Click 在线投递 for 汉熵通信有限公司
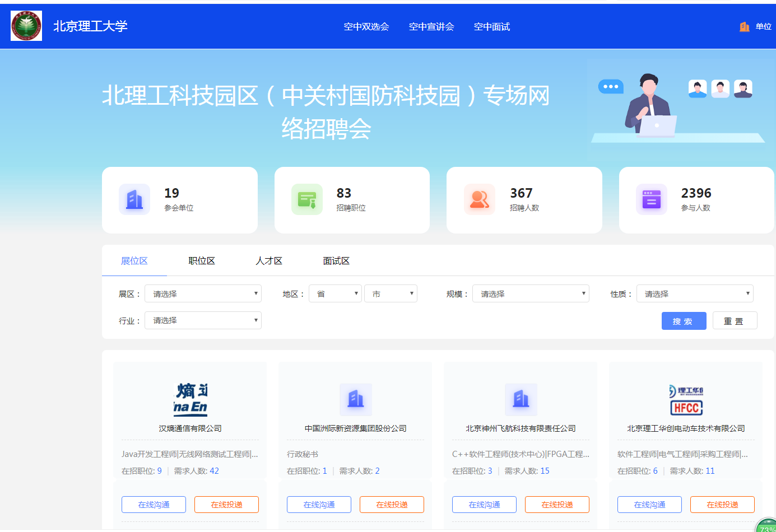Viewport: 776px width, 532px height. click(x=226, y=505)
